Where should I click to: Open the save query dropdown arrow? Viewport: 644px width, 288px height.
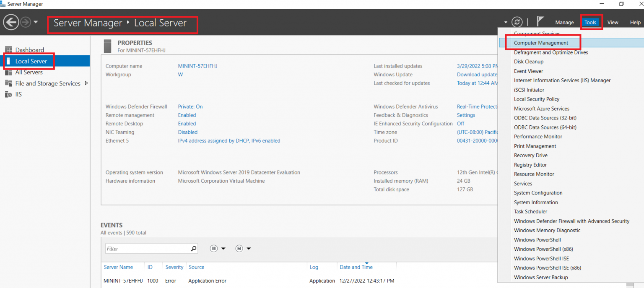[x=248, y=248]
